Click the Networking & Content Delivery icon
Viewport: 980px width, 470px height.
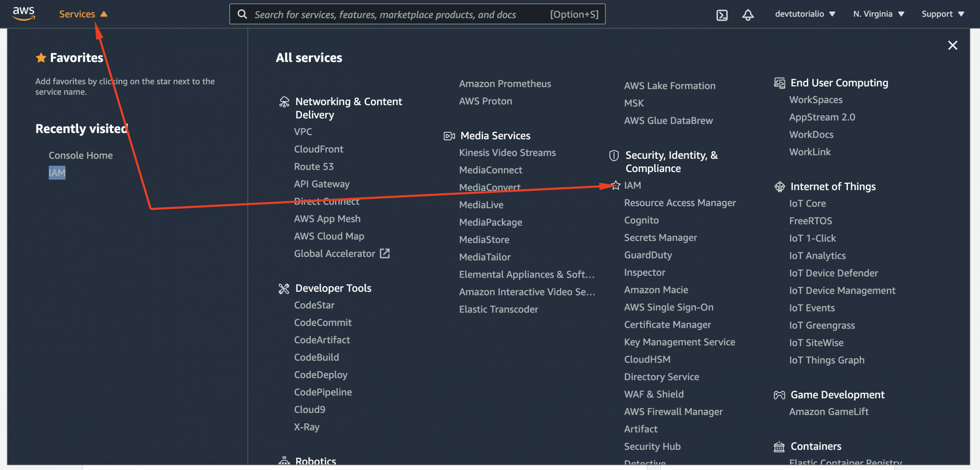pos(284,102)
